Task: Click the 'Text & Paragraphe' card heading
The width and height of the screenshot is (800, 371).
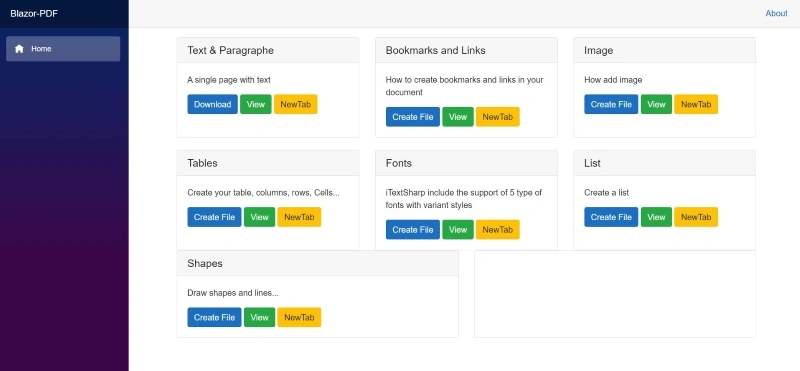Action: 231,51
